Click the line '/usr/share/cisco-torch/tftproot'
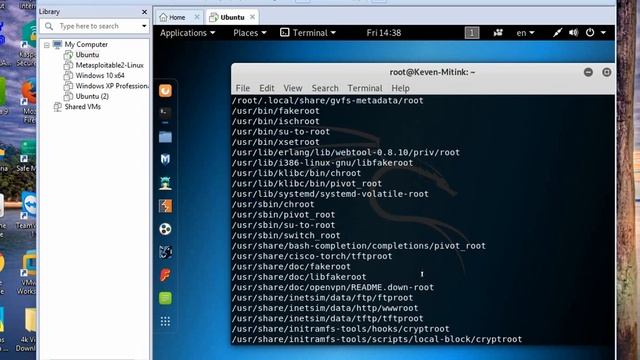This screenshot has width=640, height=360. 312,256
